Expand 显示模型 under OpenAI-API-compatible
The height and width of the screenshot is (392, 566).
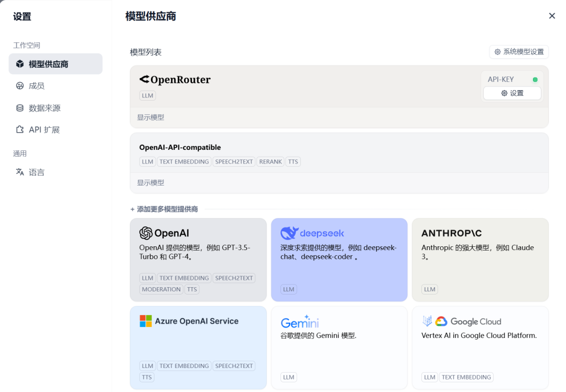pos(150,183)
